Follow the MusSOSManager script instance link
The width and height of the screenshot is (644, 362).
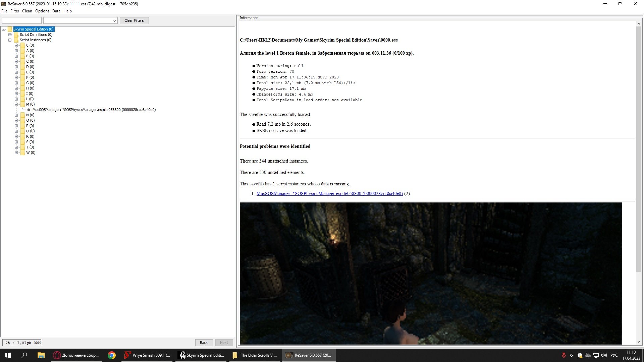[x=329, y=193]
